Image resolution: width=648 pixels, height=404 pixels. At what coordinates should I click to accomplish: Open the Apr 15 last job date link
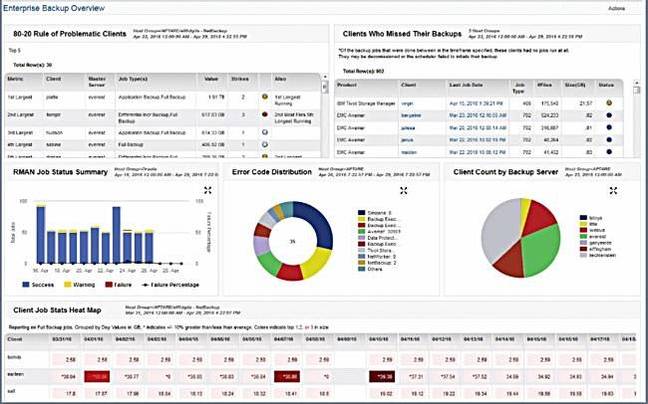point(476,104)
